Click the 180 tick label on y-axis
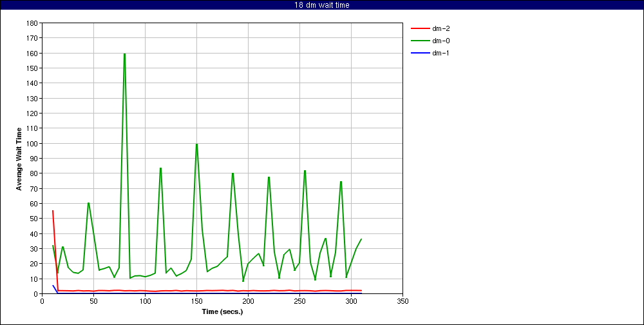 tap(31, 23)
